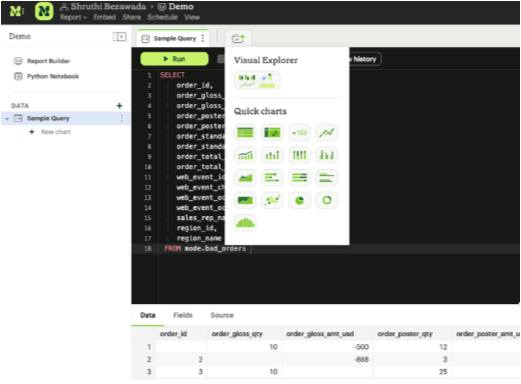Image resolution: width=521 pixels, height=384 pixels.
Task: Create a histogram quick chart
Action: tap(245, 223)
